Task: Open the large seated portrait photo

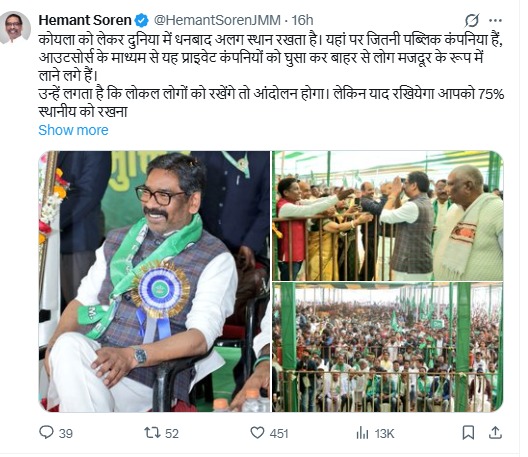Action: (x=154, y=281)
